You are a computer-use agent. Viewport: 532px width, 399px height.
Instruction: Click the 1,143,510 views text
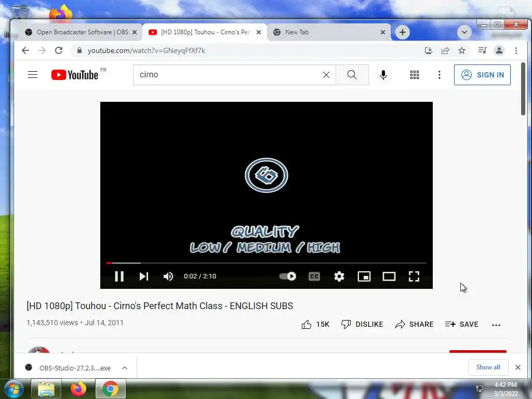(52, 323)
